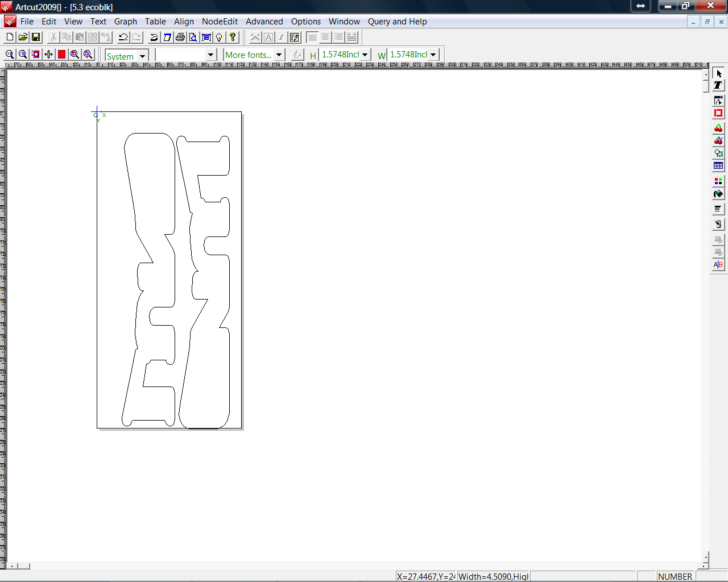The image size is (728, 582).
Task: Click the cherries with vector trace tool
Action: 718,140
